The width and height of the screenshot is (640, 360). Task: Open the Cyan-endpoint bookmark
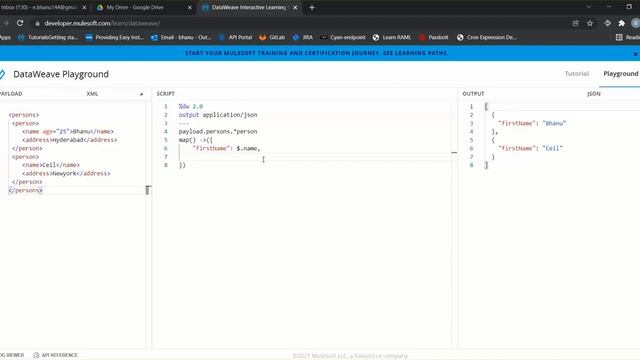[x=343, y=37]
